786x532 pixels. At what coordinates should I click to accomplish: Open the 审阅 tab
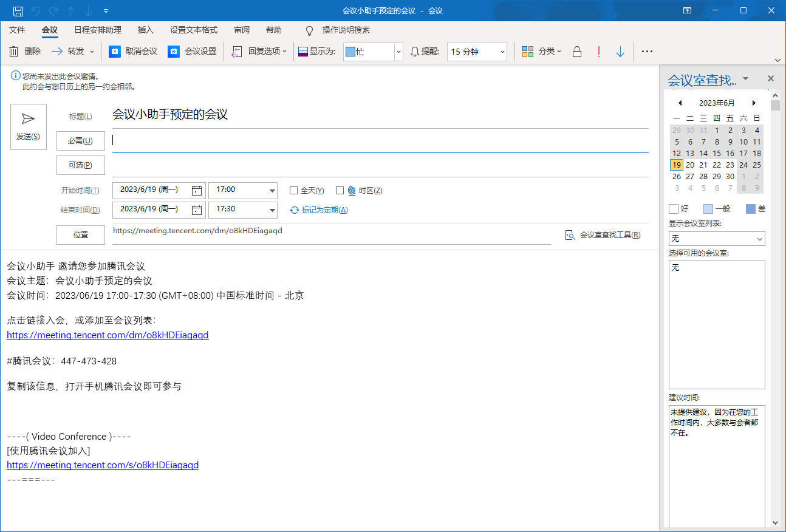click(242, 30)
